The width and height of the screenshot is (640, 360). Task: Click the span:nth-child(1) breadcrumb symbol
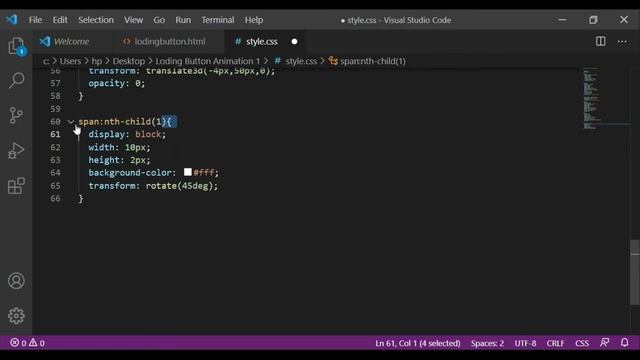373,61
